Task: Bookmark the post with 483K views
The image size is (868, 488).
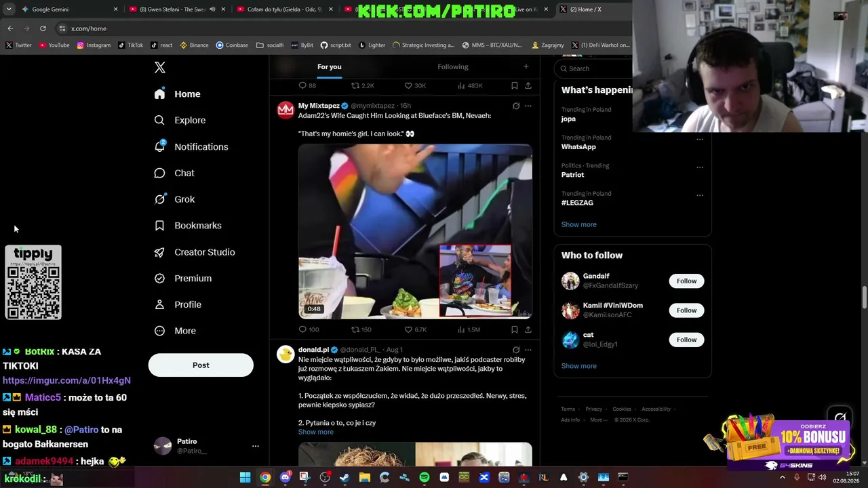Action: click(515, 85)
